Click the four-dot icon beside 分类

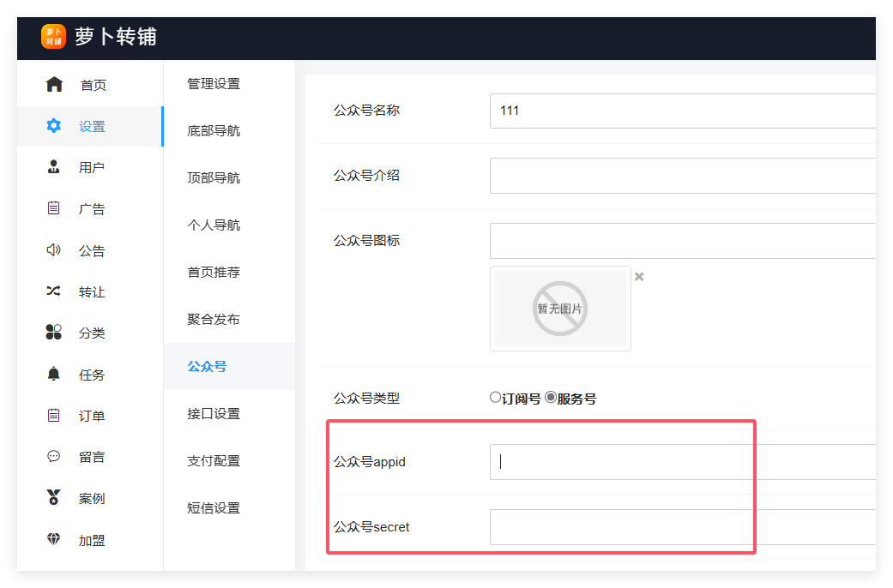[53, 332]
